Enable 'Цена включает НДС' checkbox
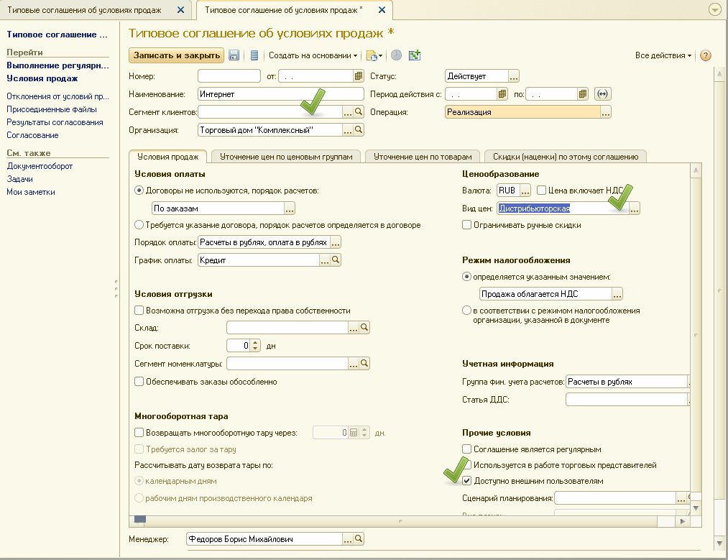Screen dimensions: 728x560 [x=542, y=191]
